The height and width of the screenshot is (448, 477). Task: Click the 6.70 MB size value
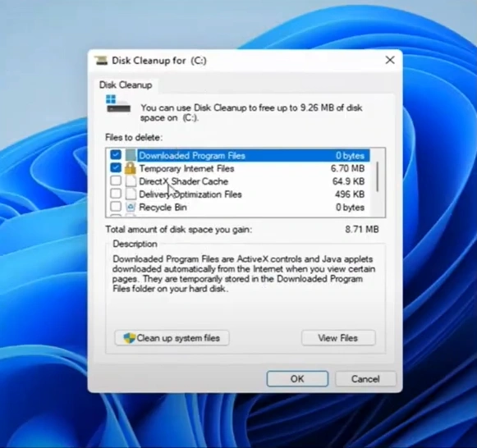pos(347,168)
